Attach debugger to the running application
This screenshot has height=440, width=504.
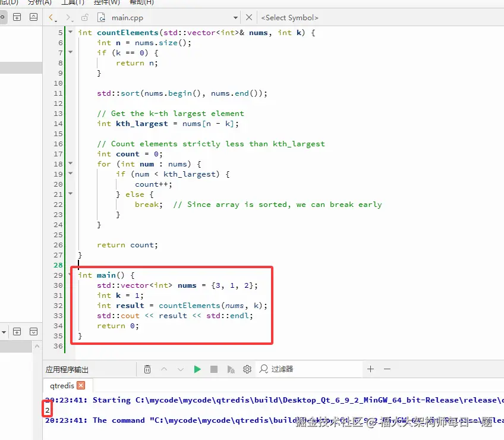(231, 369)
